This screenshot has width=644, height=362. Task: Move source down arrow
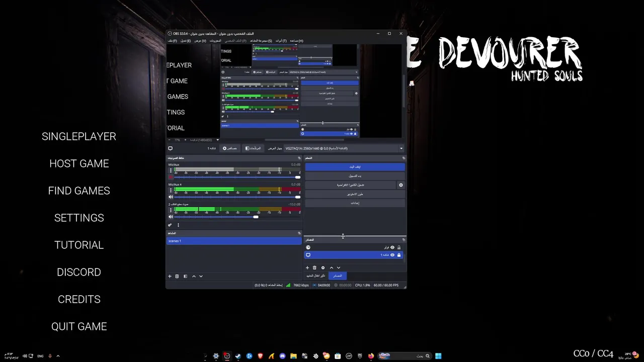[x=339, y=268]
